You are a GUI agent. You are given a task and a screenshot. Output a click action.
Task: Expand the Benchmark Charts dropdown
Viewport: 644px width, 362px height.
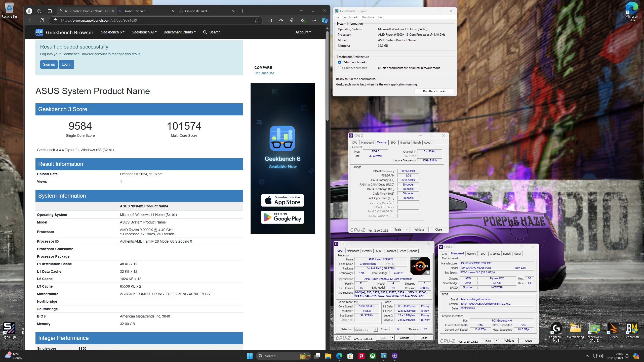pos(179,32)
